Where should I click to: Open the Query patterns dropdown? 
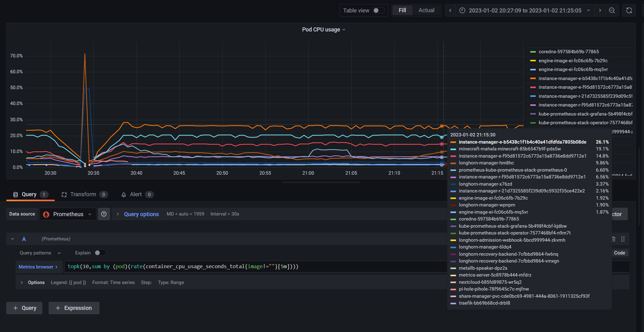click(39, 253)
